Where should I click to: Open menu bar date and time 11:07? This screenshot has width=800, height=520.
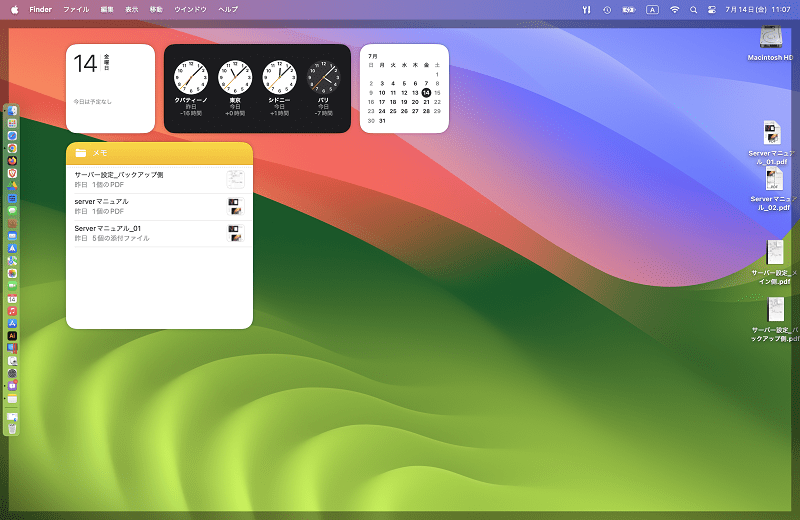click(x=758, y=9)
